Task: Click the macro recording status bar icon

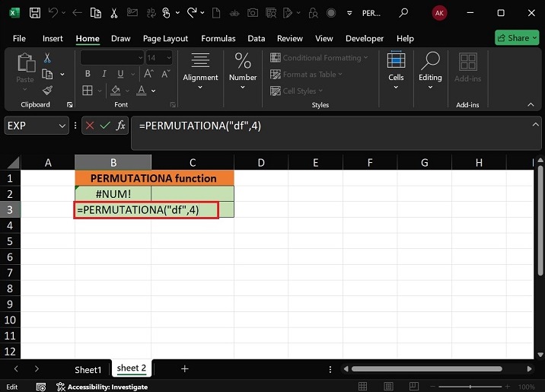Action: (x=41, y=387)
